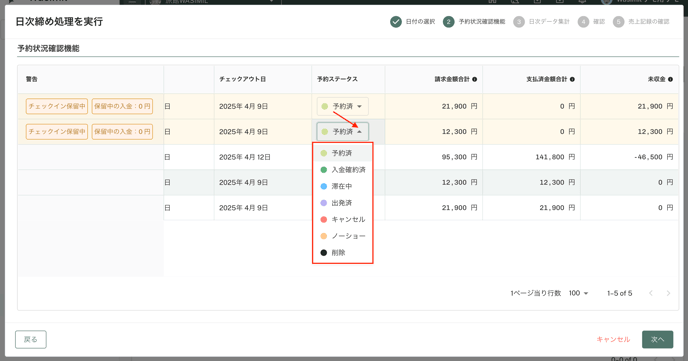Click the 未収金 info icon
Screen dimensions: 688x361
coord(670,79)
